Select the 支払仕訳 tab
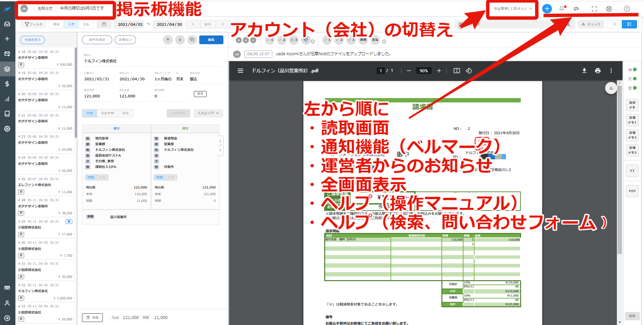This screenshot has height=325, width=644. click(x=108, y=113)
